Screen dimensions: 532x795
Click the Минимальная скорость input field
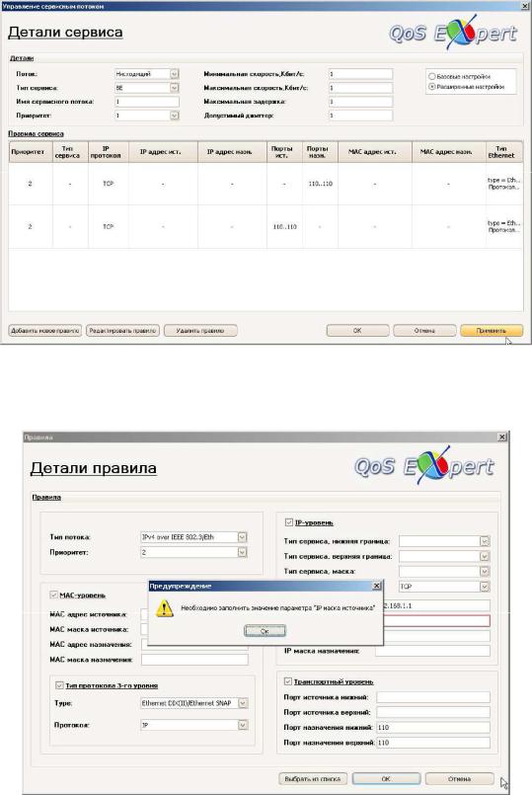(x=360, y=74)
